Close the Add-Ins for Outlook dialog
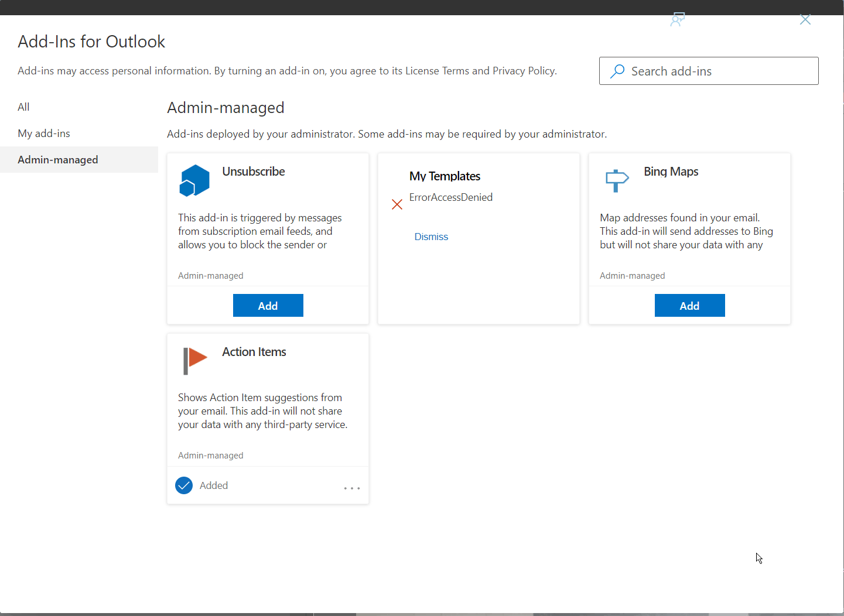This screenshot has height=616, width=844. 805,20
